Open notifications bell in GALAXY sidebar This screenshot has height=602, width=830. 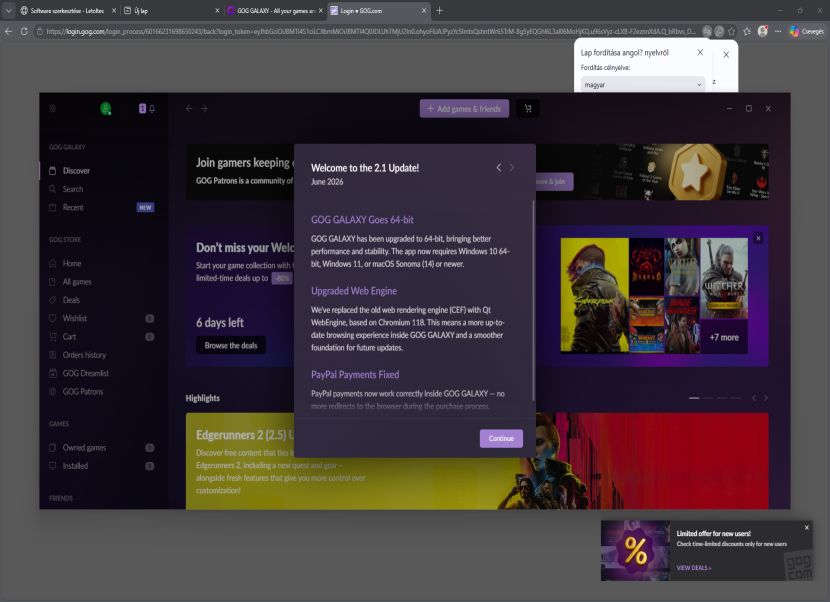click(x=152, y=109)
